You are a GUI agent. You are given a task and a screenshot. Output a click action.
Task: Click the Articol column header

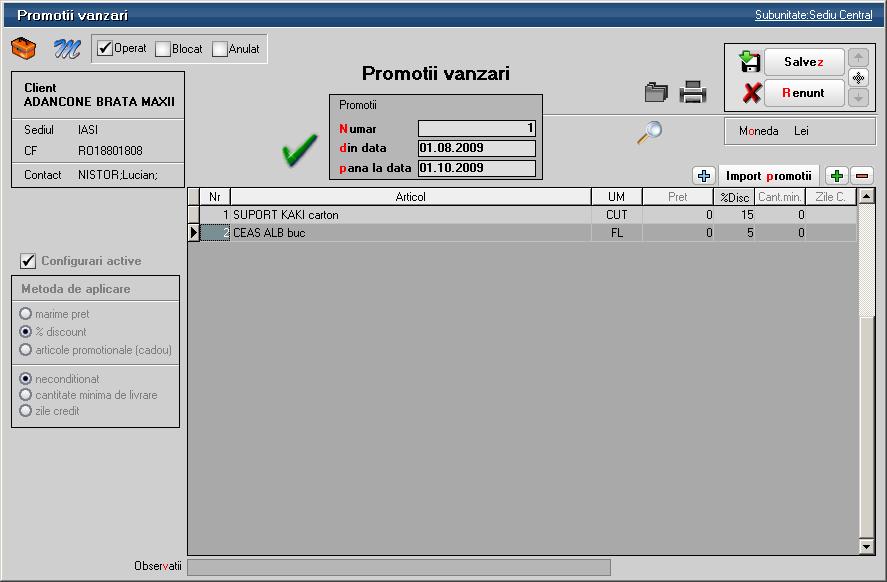point(411,197)
